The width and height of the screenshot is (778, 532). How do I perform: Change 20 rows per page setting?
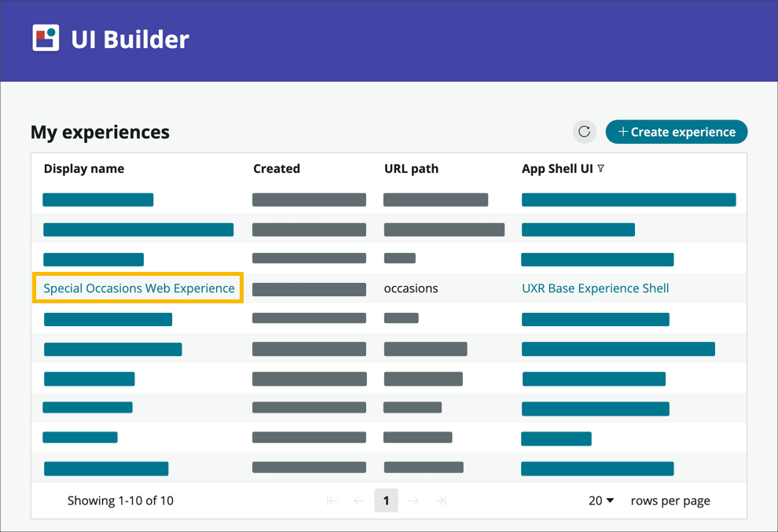point(601,500)
